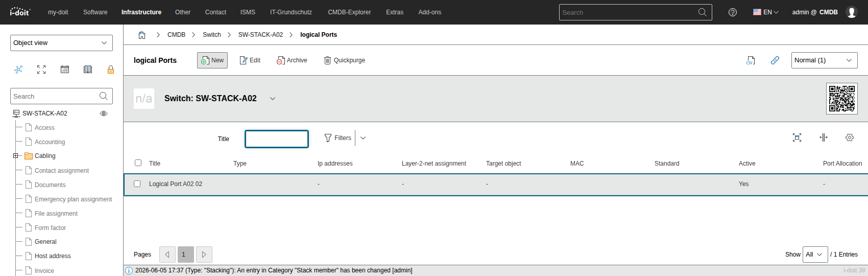Sort by the Type column header
This screenshot has height=276, width=868.
click(x=240, y=164)
